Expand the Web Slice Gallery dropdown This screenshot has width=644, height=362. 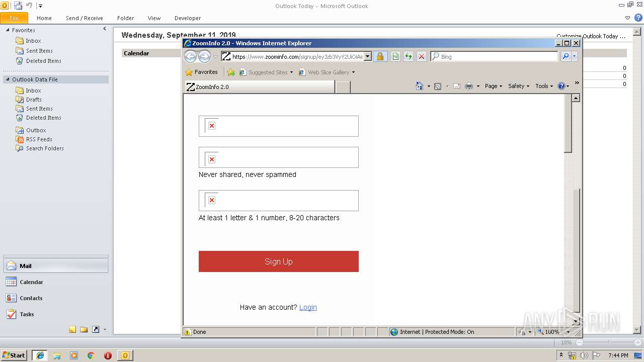pyautogui.click(x=353, y=72)
